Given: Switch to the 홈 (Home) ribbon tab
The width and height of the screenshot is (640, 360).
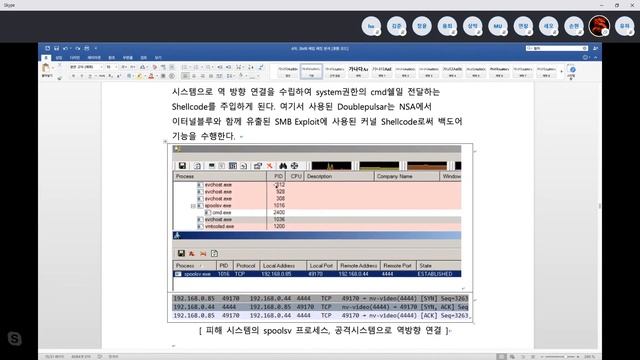Looking at the screenshot, I should (46, 58).
